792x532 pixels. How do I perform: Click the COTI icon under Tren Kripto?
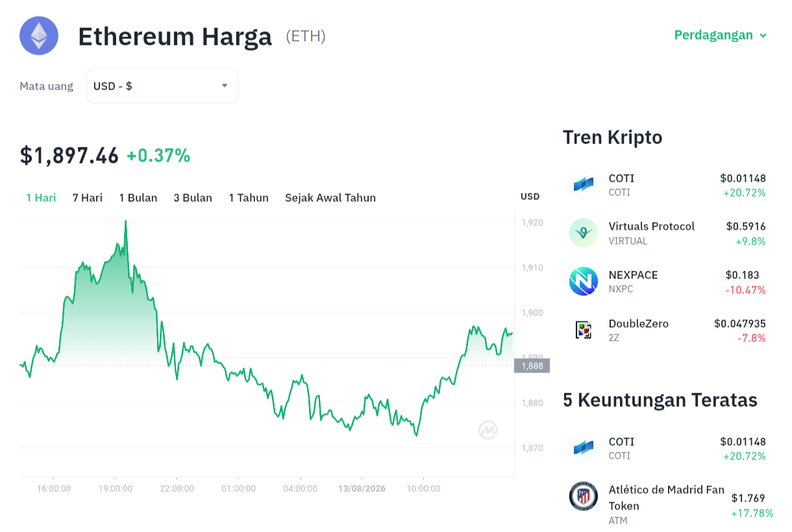pyautogui.click(x=584, y=185)
